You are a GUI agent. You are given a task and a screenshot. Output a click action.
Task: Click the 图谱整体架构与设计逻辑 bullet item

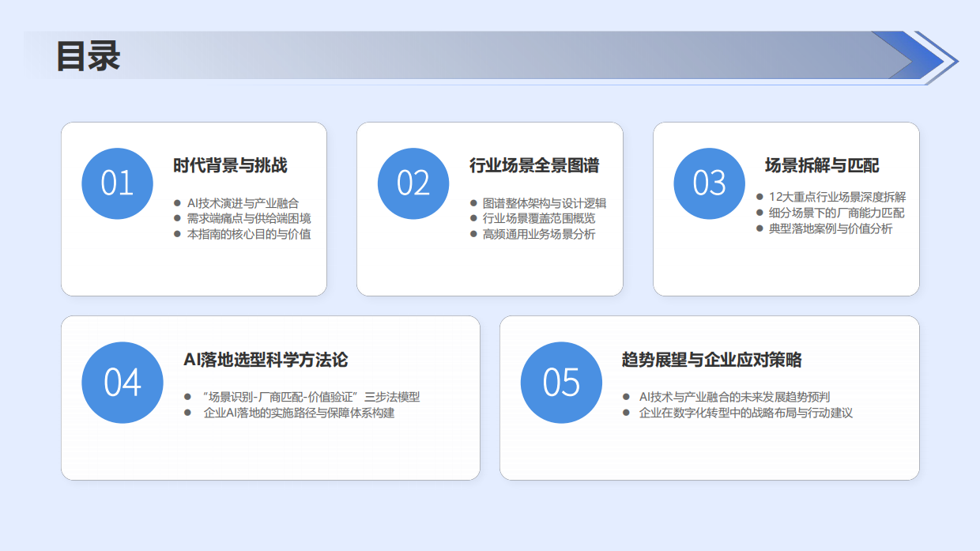(544, 203)
